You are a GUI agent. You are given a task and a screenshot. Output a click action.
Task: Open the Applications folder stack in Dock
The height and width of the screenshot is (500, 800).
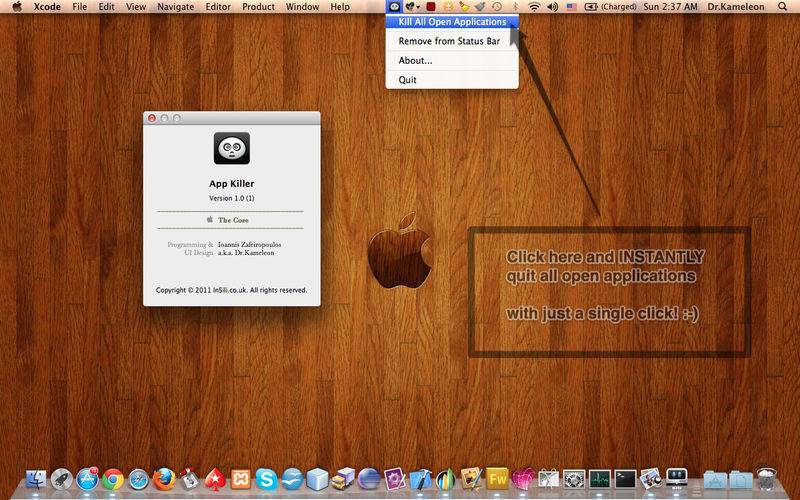(x=715, y=480)
